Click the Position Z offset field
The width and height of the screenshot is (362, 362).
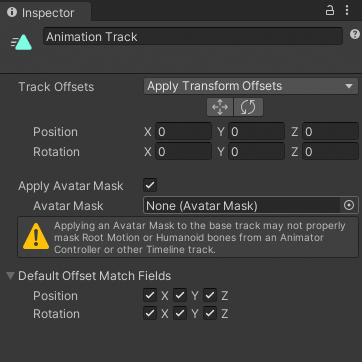pyautogui.click(x=330, y=132)
